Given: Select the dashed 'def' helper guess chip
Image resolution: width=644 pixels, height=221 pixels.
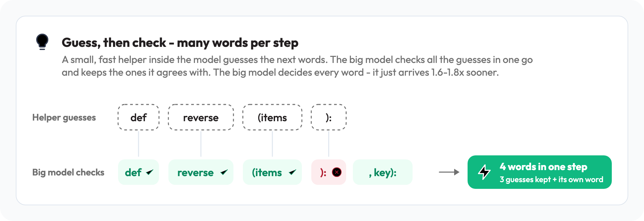Looking at the screenshot, I should (x=139, y=117).
